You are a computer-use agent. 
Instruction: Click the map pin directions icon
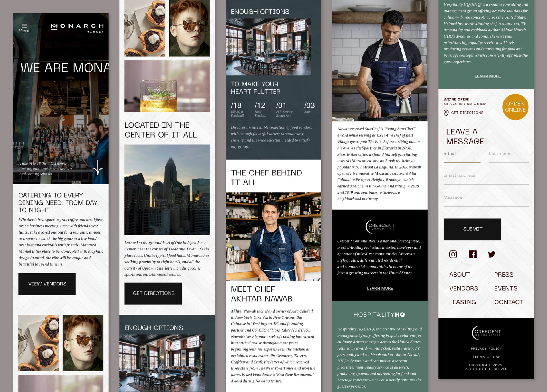click(x=446, y=113)
